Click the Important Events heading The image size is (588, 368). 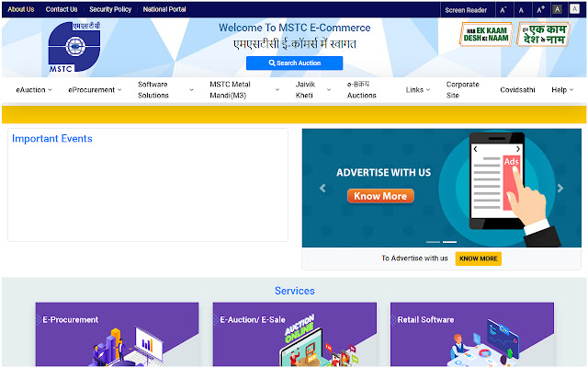[x=52, y=139]
